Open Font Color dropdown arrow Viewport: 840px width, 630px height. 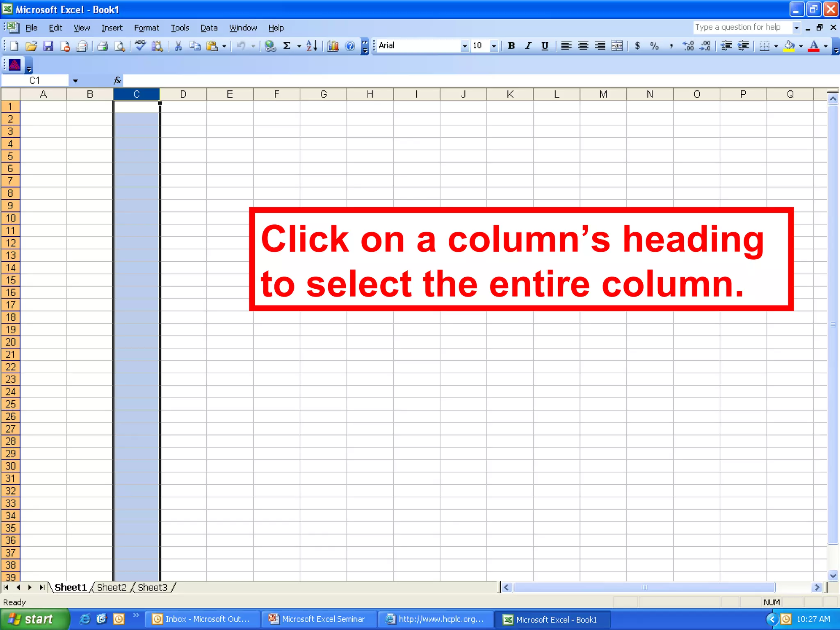[826, 46]
